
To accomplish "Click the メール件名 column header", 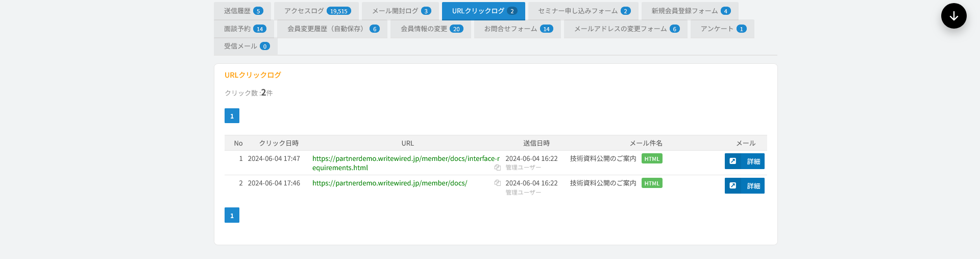I will 646,143.
